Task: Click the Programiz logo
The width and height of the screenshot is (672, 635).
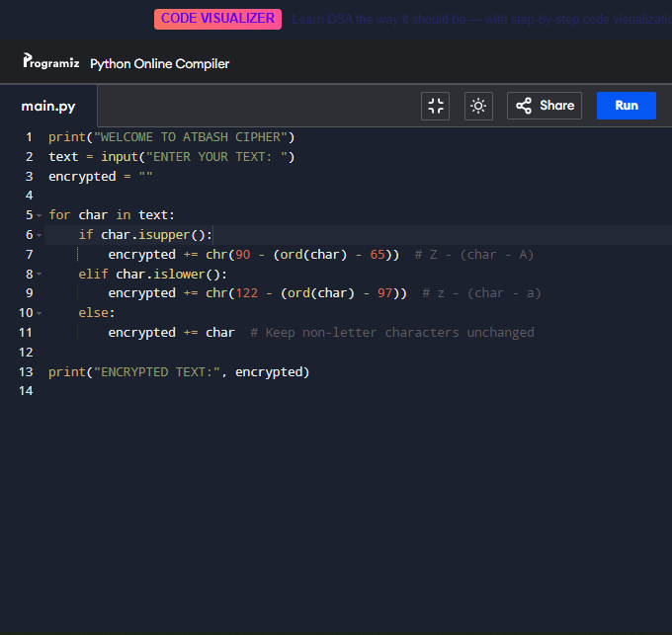Action: coord(50,62)
